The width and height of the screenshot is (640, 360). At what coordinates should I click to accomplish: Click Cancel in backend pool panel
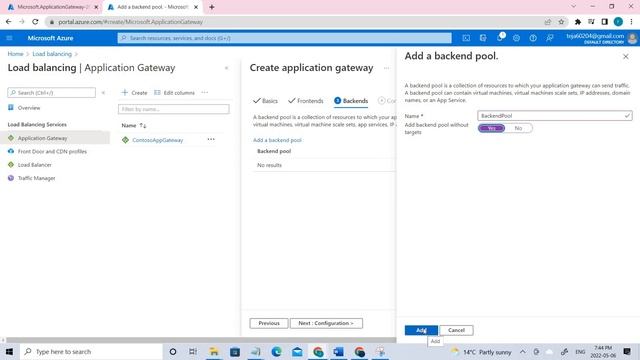(x=456, y=330)
